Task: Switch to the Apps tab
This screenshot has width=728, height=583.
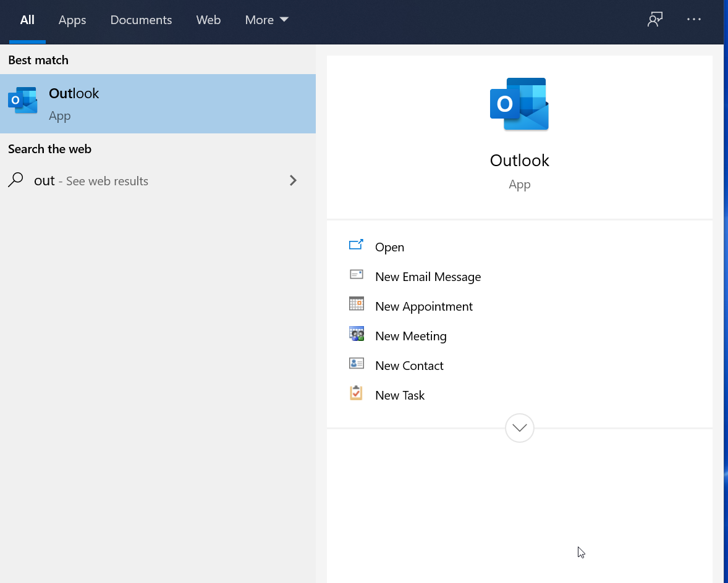Action: 72,20
